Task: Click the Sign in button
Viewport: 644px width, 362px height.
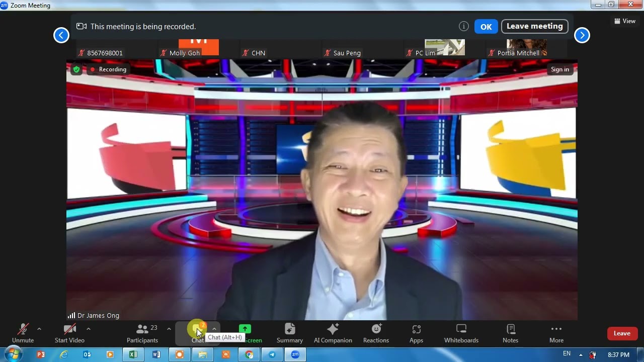Action: click(x=560, y=69)
